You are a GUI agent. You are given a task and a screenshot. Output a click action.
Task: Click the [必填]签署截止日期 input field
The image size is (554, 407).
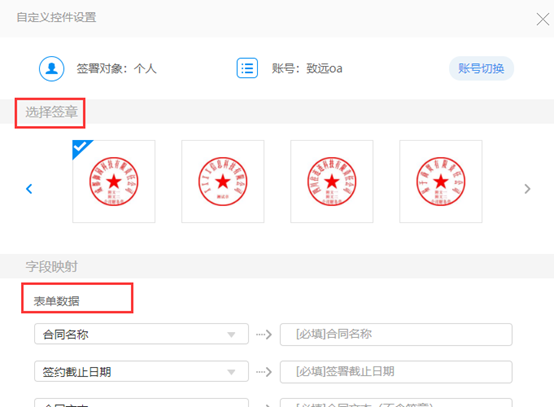coord(396,372)
